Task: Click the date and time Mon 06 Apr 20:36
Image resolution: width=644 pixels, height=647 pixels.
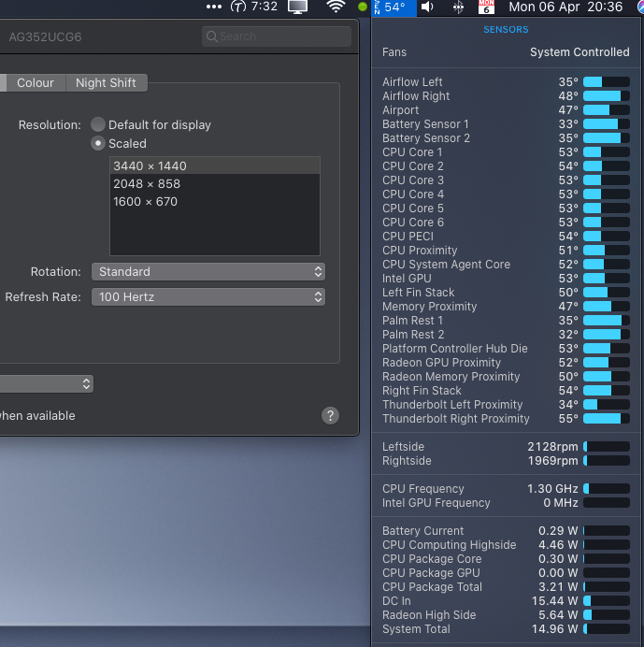Action: coord(565,7)
